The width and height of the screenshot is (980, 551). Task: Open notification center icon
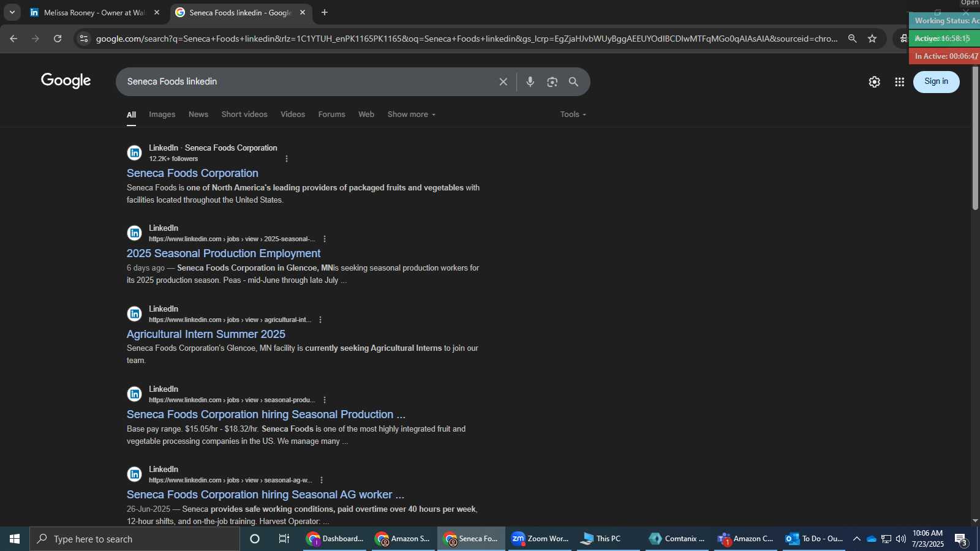tap(961, 539)
